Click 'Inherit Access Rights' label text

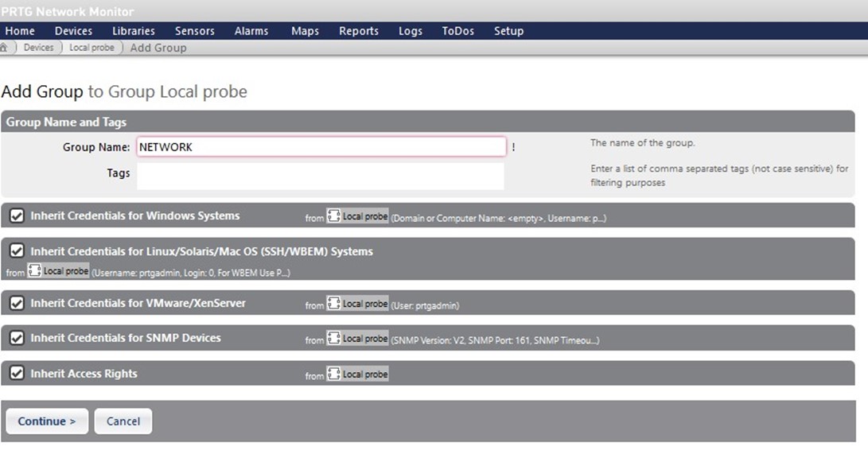pyautogui.click(x=84, y=374)
